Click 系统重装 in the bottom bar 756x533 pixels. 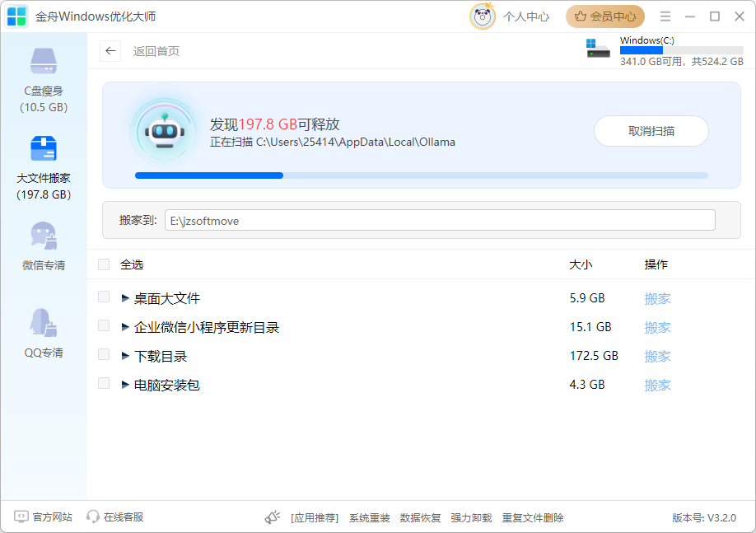368,517
